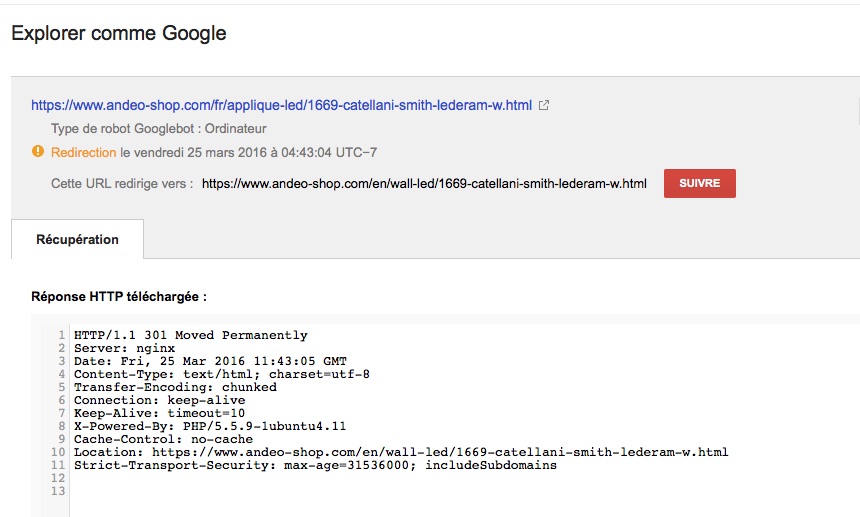Click the "Cache-Control: no-cache" line
Image resolution: width=860 pixels, height=517 pixels.
point(163,439)
